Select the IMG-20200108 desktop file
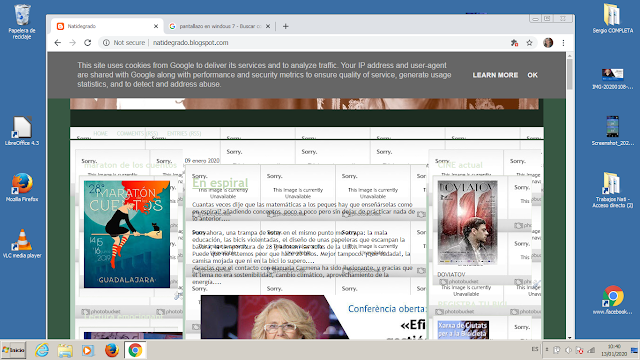 click(613, 78)
